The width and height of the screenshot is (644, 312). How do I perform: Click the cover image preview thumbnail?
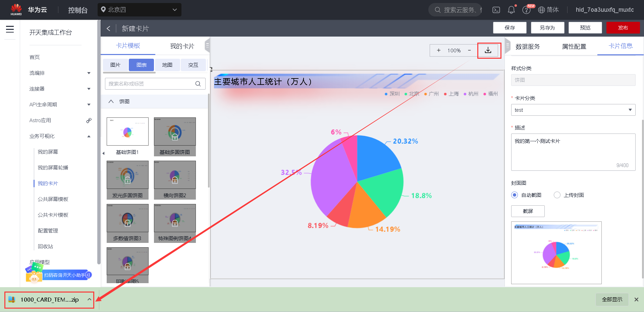[556, 253]
